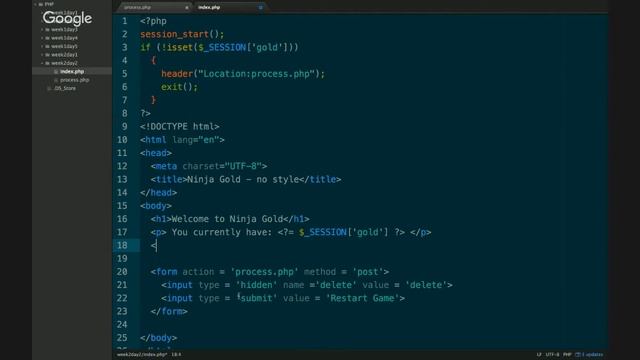Image resolution: width=640 pixels, height=360 pixels.
Task: Change the LF line ending in the status bar
Action: click(539, 354)
